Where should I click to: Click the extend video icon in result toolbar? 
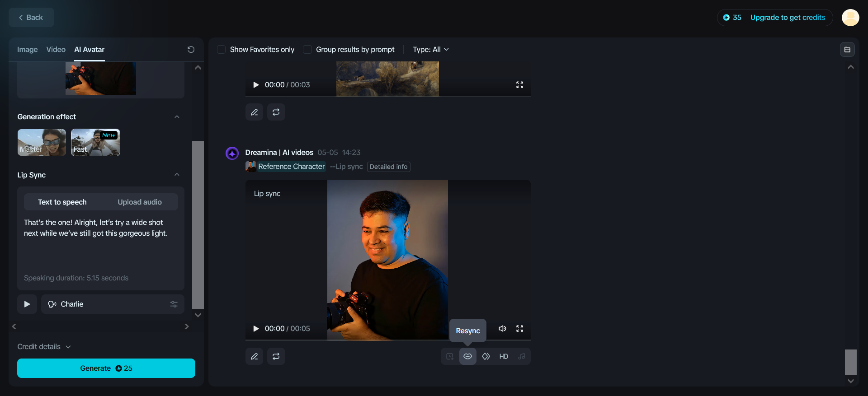[x=450, y=356]
